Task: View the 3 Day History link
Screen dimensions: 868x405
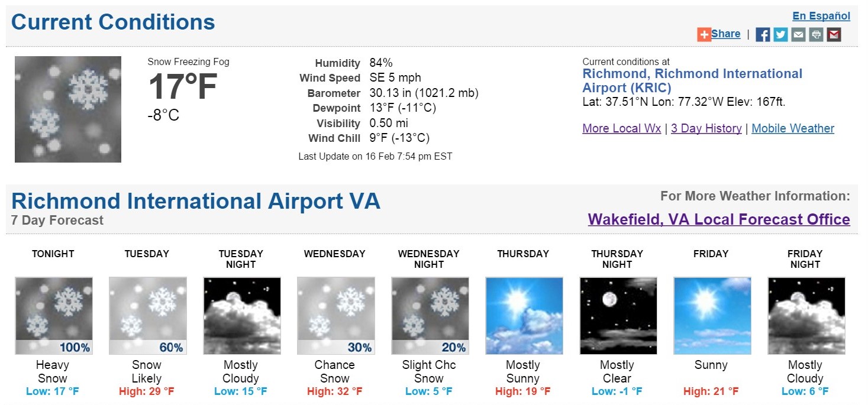Action: click(x=706, y=128)
